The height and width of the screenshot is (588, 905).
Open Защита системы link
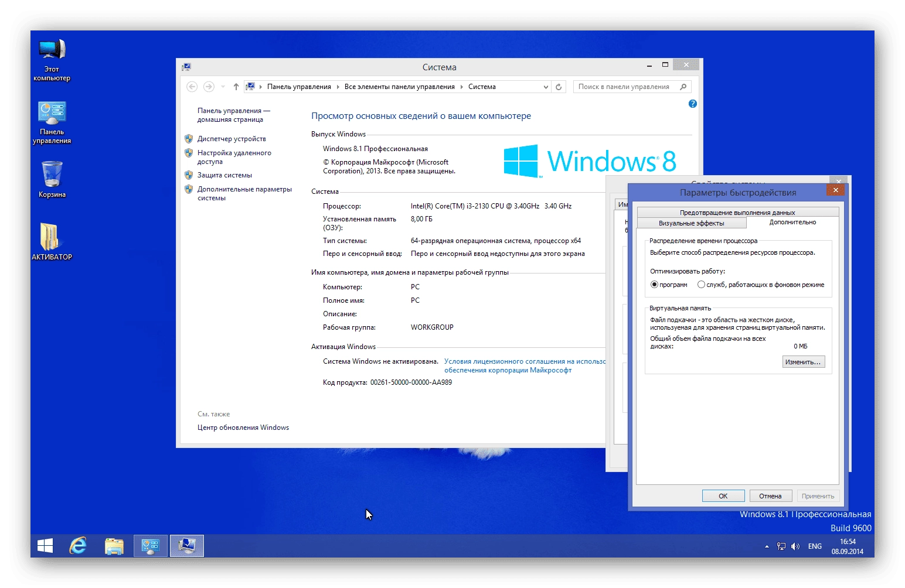click(224, 175)
